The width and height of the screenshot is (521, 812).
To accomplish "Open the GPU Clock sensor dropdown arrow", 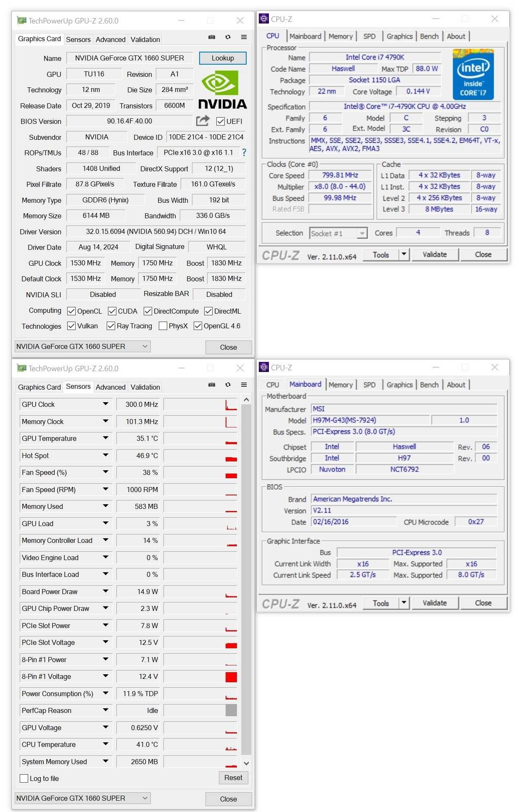I will tap(105, 404).
